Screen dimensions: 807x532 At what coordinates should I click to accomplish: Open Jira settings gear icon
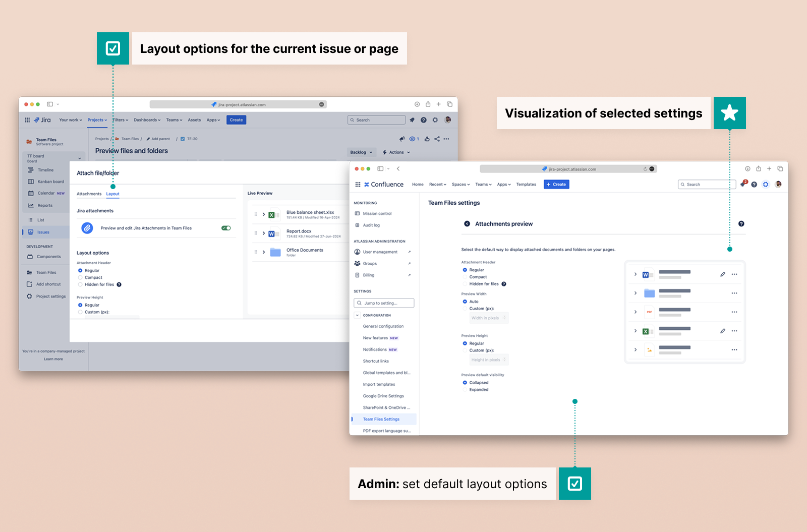click(x=435, y=120)
